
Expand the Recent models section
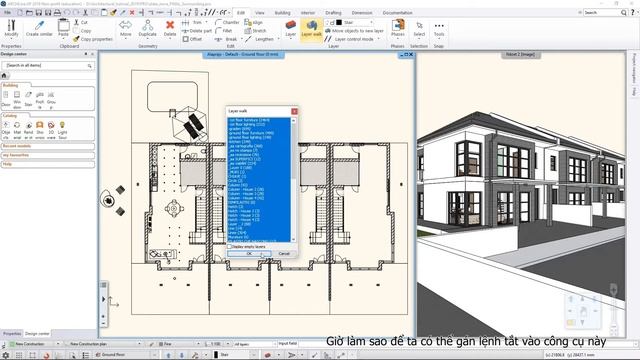[x=48, y=146]
